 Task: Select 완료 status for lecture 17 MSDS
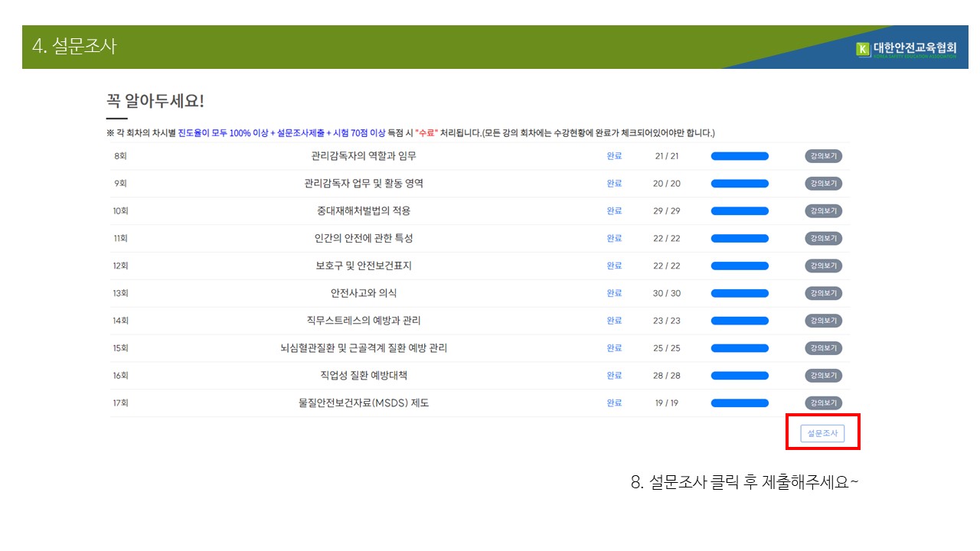point(614,403)
